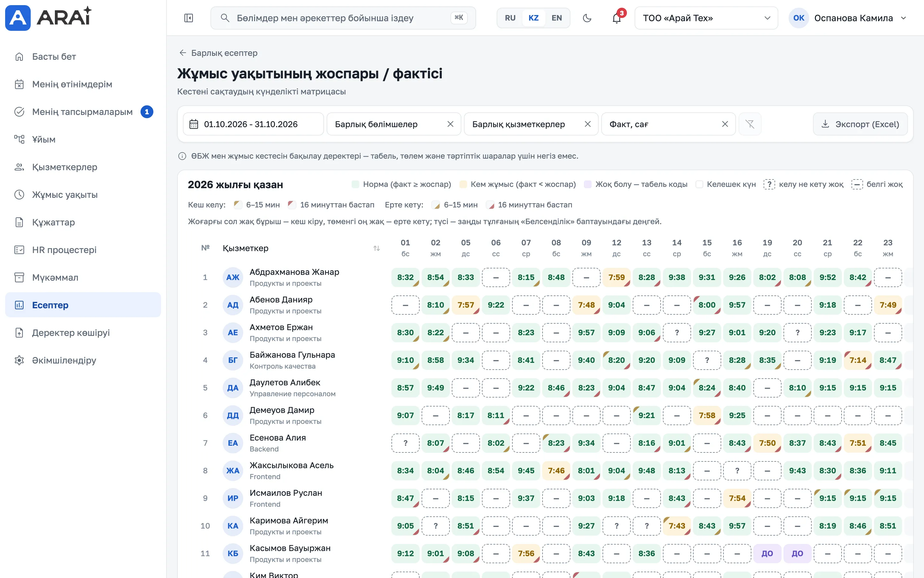Click the ARAI logo
Image resolution: width=924 pixels, height=578 pixels.
[48, 18]
